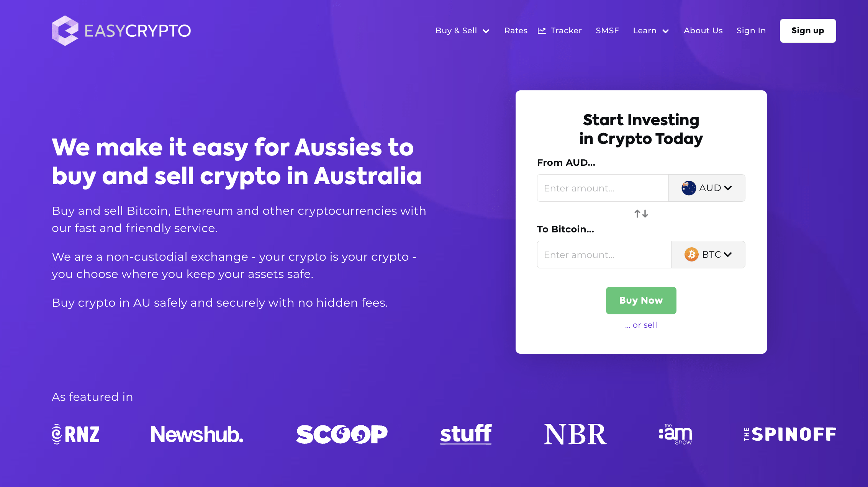Click the green Buy Now button
868x487 pixels.
coord(641,301)
